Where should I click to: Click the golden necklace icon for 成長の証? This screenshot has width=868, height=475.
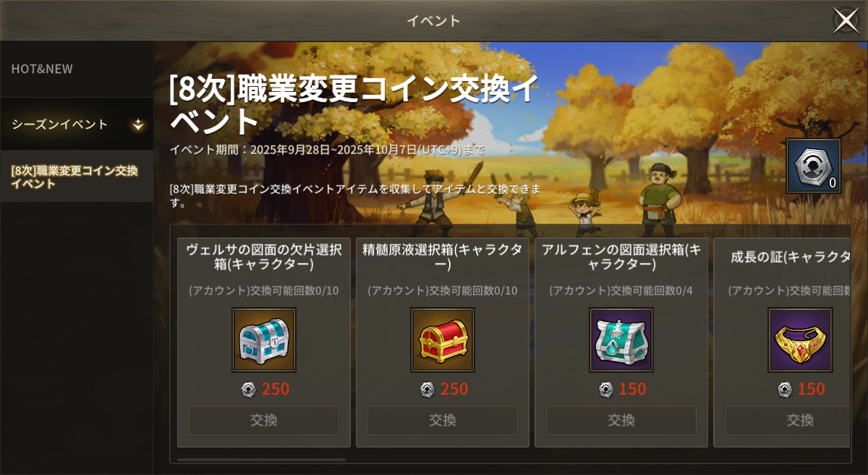pos(800,340)
